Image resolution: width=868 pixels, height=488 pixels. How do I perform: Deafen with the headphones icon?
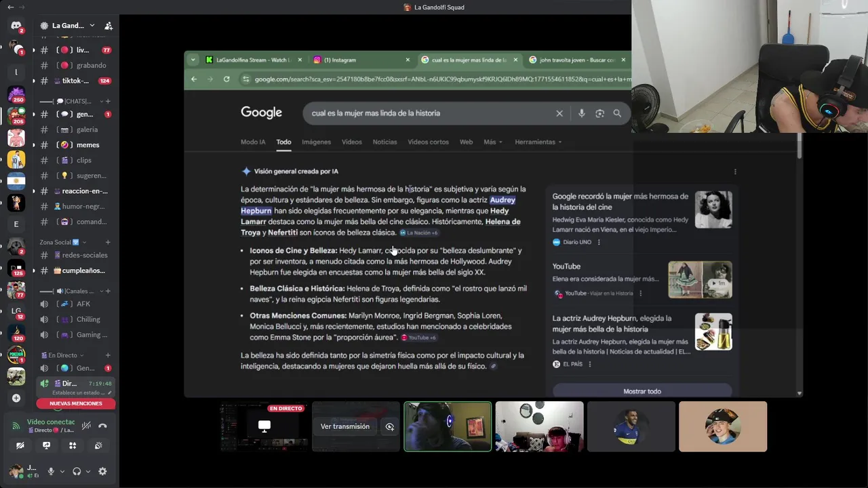77,471
